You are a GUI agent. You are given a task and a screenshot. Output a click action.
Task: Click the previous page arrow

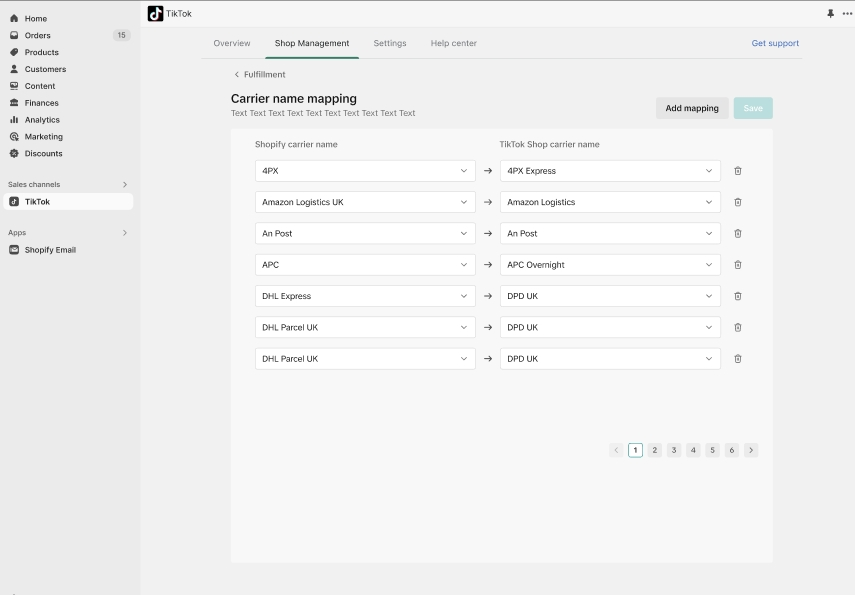coord(616,450)
